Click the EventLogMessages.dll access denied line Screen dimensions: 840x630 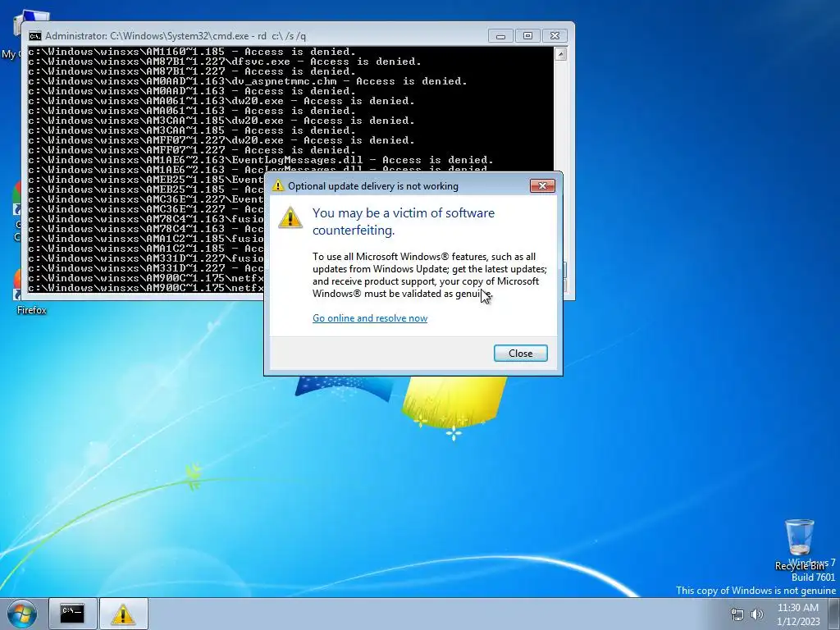(260, 160)
